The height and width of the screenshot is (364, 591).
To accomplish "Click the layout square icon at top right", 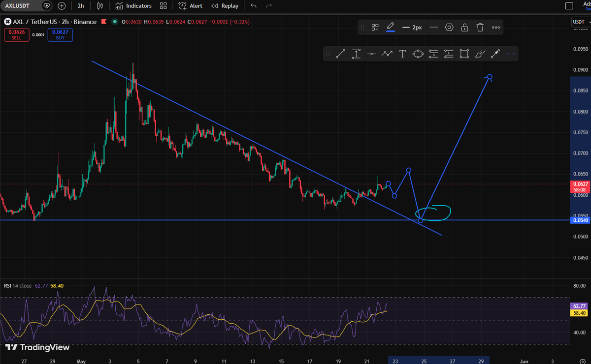I will pos(569,6).
